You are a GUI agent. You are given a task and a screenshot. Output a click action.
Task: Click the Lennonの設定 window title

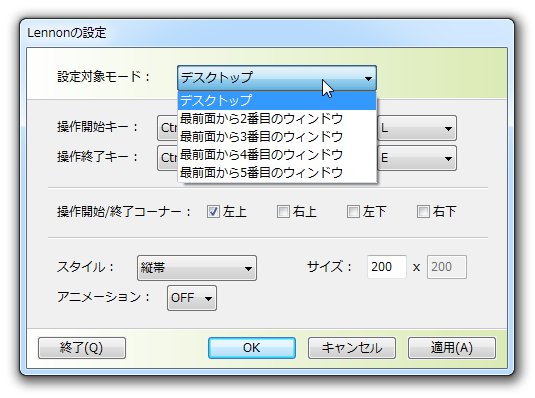pos(67,33)
